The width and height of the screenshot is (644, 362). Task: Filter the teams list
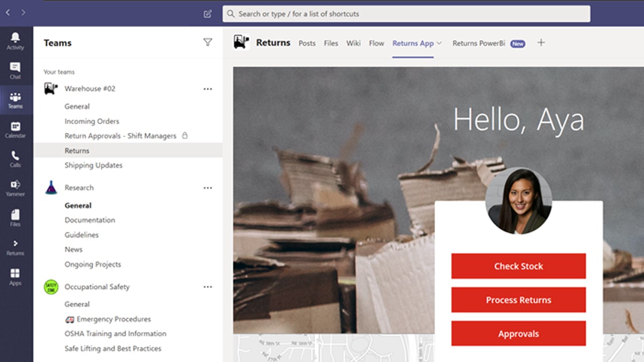[208, 43]
